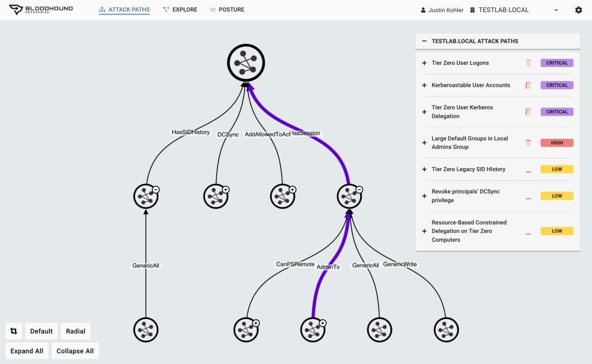The width and height of the screenshot is (592, 364).
Task: Click the trend indicator for Kerberoastable User Accounts
Action: tap(528, 86)
